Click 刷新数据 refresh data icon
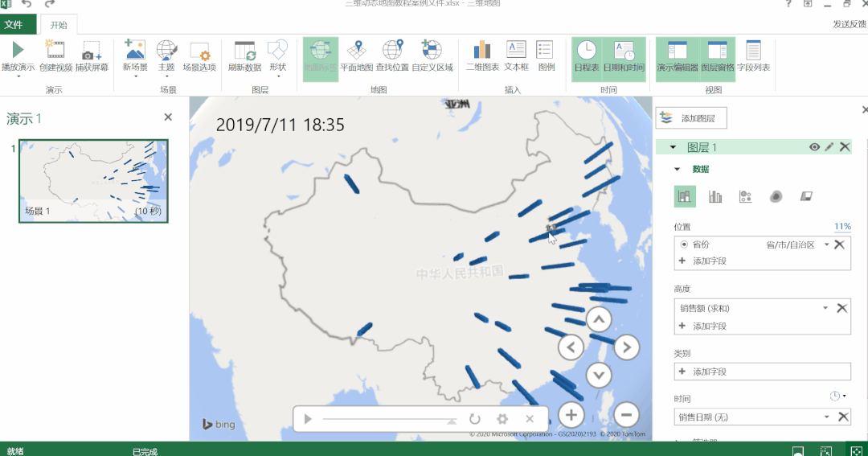 (x=244, y=51)
